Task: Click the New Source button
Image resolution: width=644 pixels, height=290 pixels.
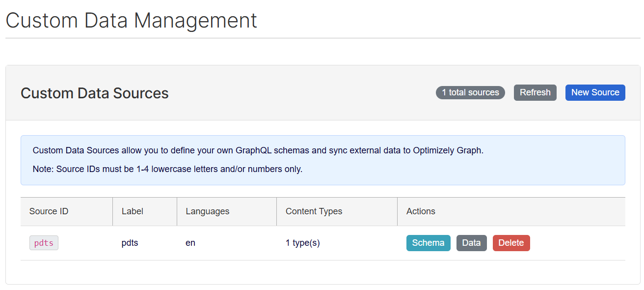Action: click(595, 92)
